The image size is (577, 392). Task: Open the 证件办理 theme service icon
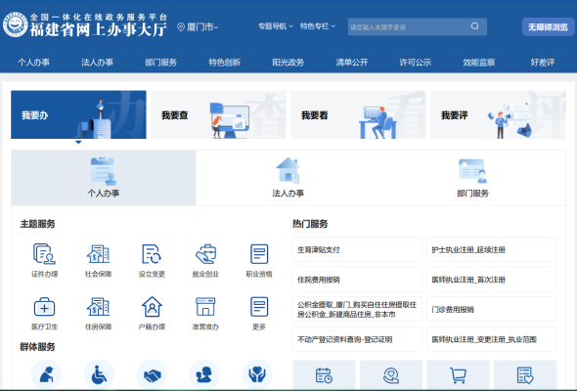[x=44, y=254]
